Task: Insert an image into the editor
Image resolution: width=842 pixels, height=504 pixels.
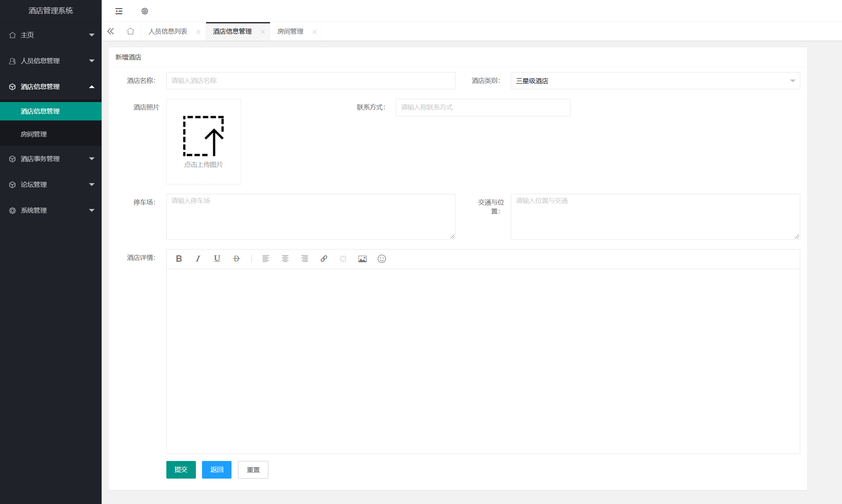Action: (x=362, y=259)
